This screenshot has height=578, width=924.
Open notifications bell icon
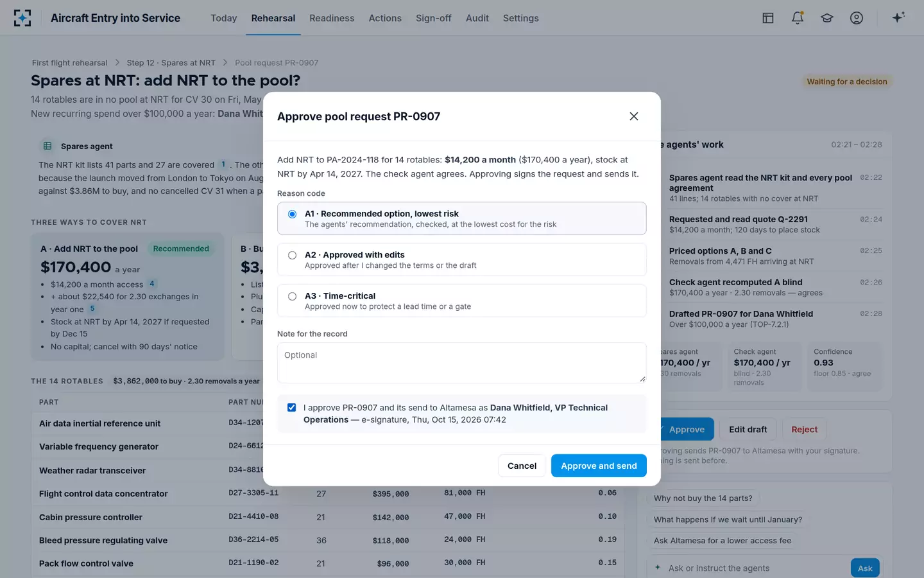tap(798, 18)
